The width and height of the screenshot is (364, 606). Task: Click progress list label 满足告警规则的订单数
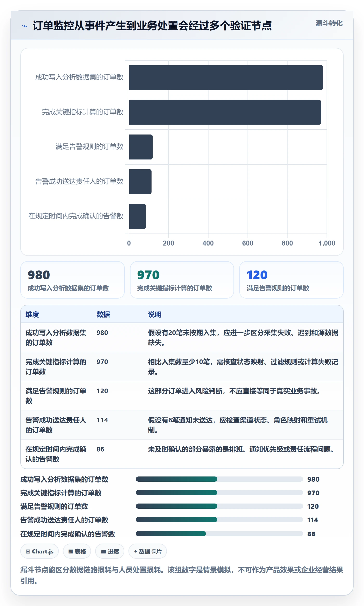coord(54,506)
